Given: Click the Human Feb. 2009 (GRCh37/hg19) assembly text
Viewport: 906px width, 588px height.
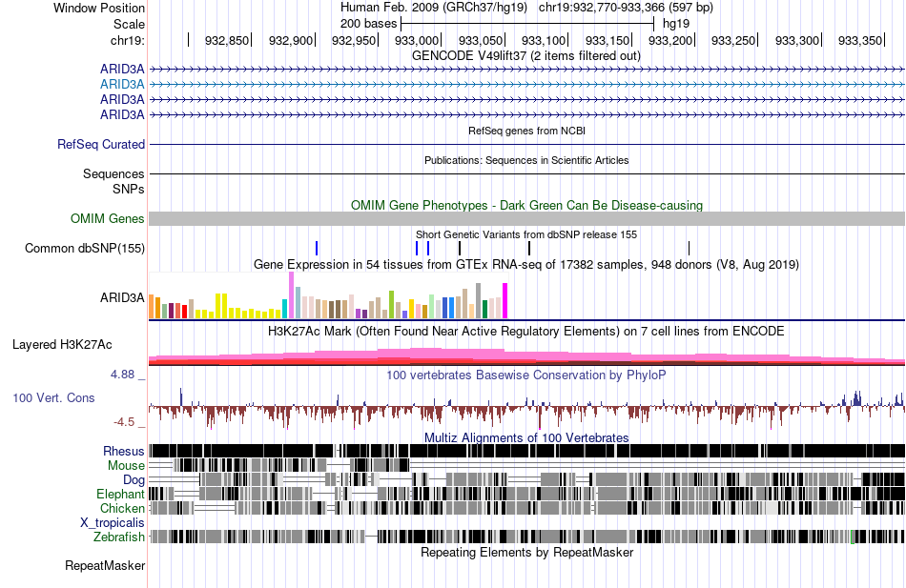Looking at the screenshot, I should pyautogui.click(x=433, y=8).
